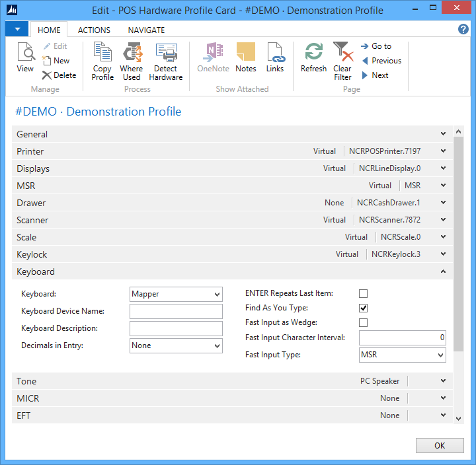Enable ENTER Repeats Last Item checkbox
Viewport: 476px width, 465px height.
pyautogui.click(x=363, y=294)
